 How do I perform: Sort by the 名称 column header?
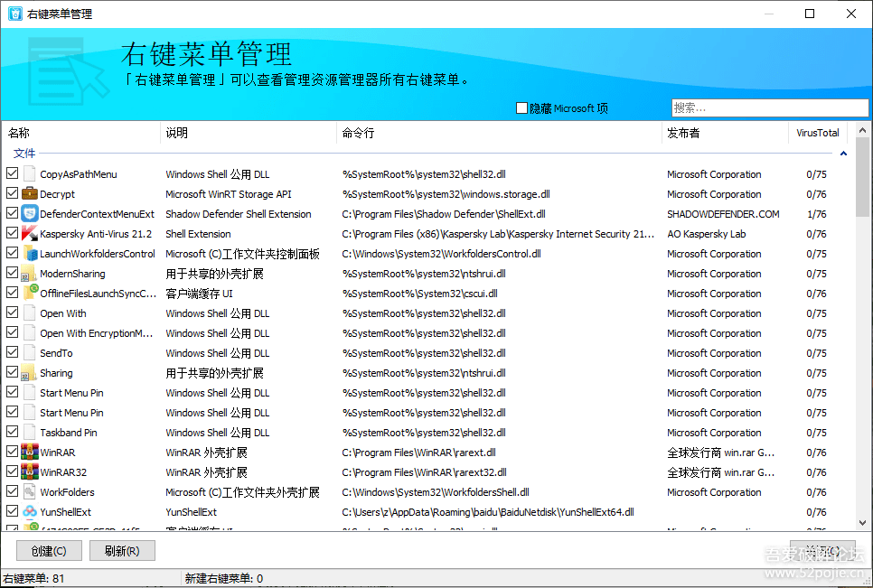81,133
